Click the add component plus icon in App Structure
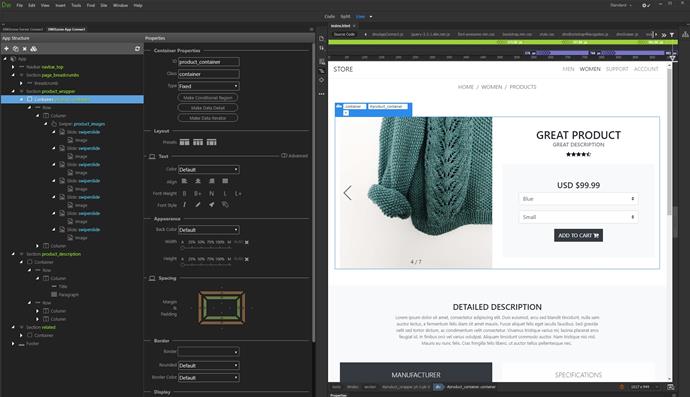 pos(6,49)
